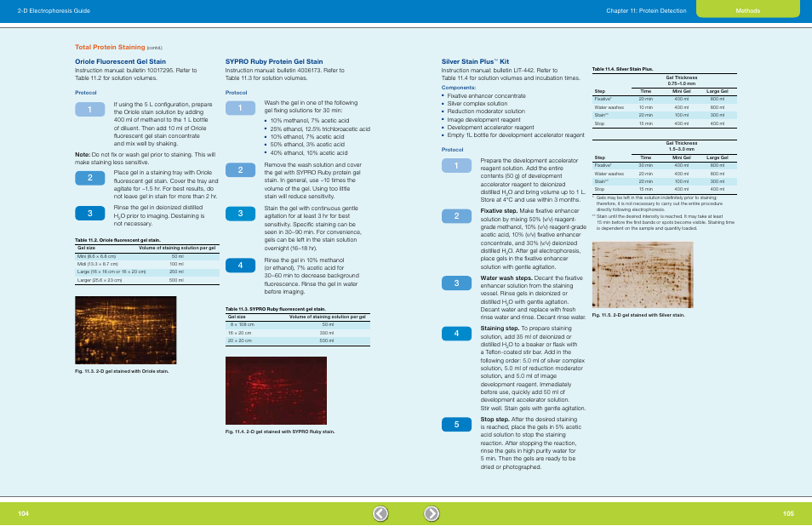This screenshot has width=812, height=526.
Task: Click the 'Stop step.' bold text
Action: pyautogui.click(x=495, y=420)
